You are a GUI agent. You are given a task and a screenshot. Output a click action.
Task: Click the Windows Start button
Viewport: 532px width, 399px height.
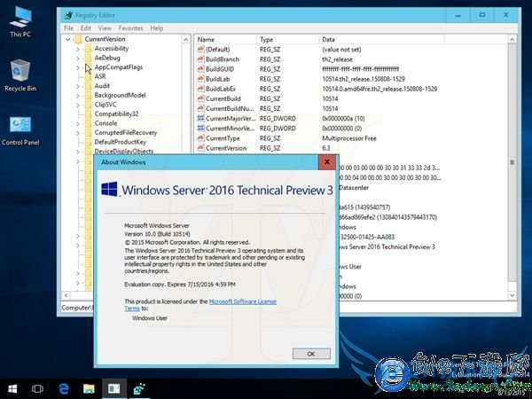click(12, 389)
